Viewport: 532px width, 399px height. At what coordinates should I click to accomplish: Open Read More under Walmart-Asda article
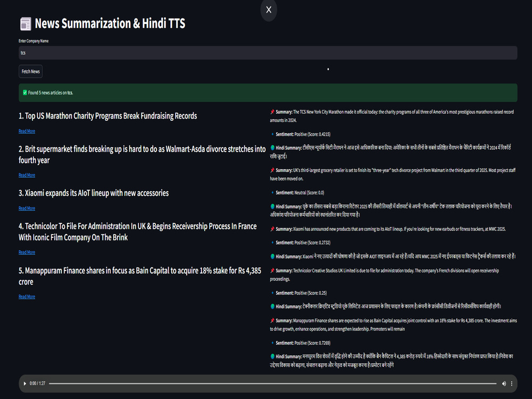click(x=27, y=175)
